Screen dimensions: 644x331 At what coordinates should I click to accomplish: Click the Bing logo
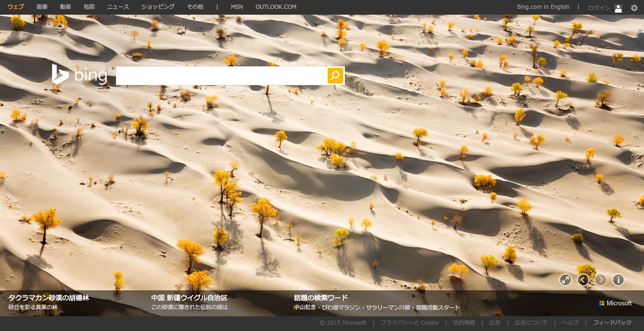click(x=79, y=75)
